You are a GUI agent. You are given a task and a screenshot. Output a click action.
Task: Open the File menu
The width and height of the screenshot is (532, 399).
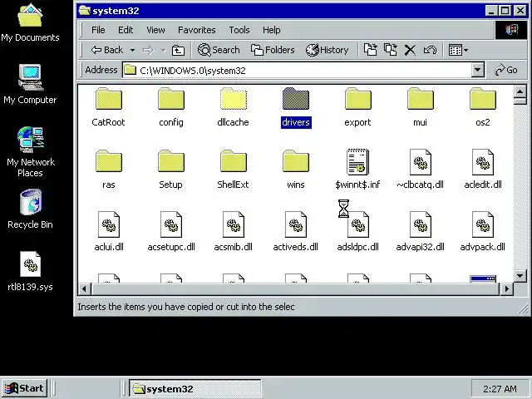[98, 30]
